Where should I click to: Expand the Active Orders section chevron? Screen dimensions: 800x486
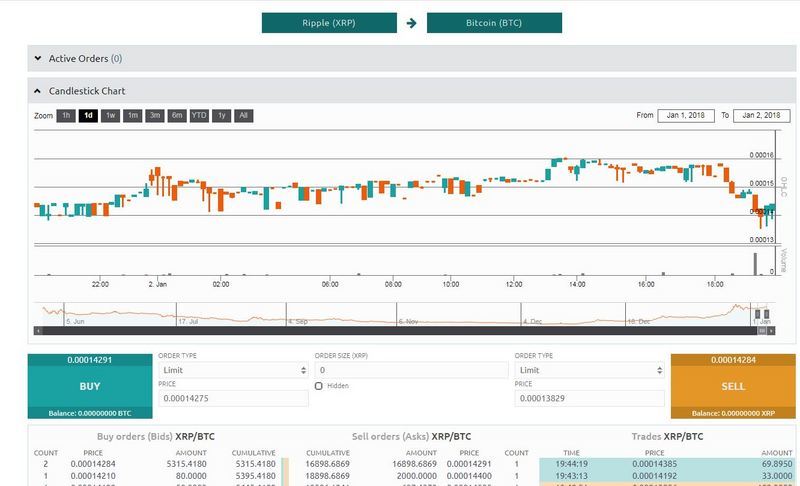pyautogui.click(x=38, y=58)
